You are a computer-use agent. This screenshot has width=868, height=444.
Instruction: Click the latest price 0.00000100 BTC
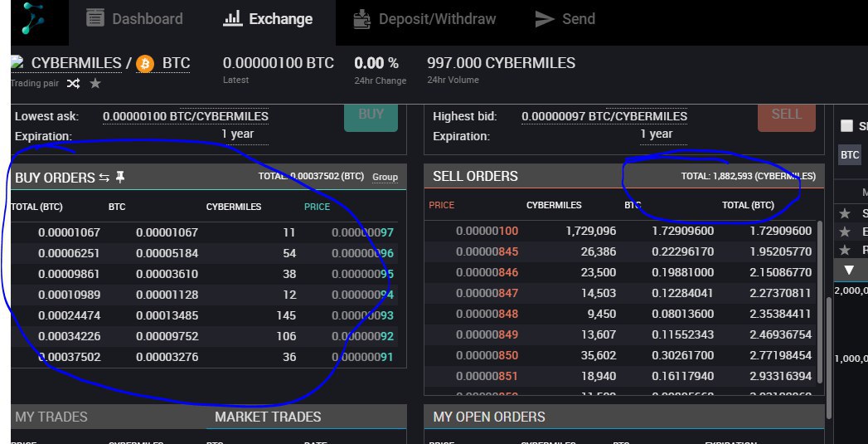[279, 63]
